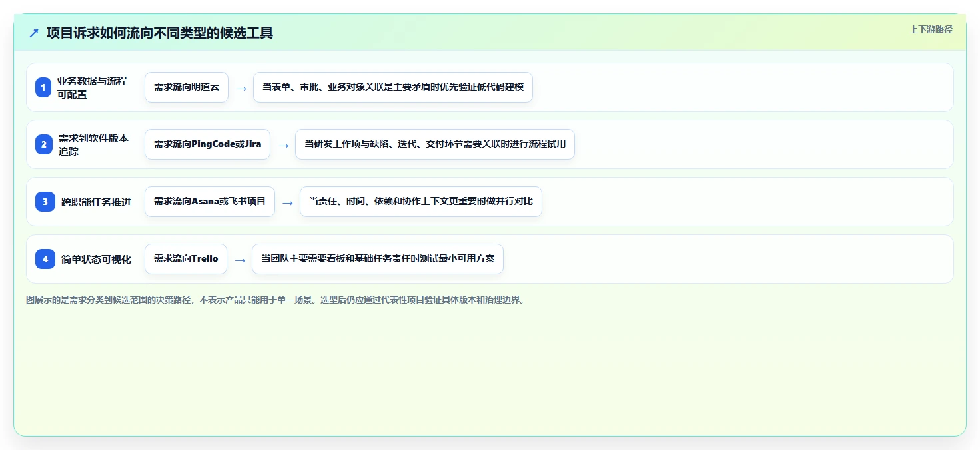Click step badge number 4
The image size is (980, 450).
45,259
